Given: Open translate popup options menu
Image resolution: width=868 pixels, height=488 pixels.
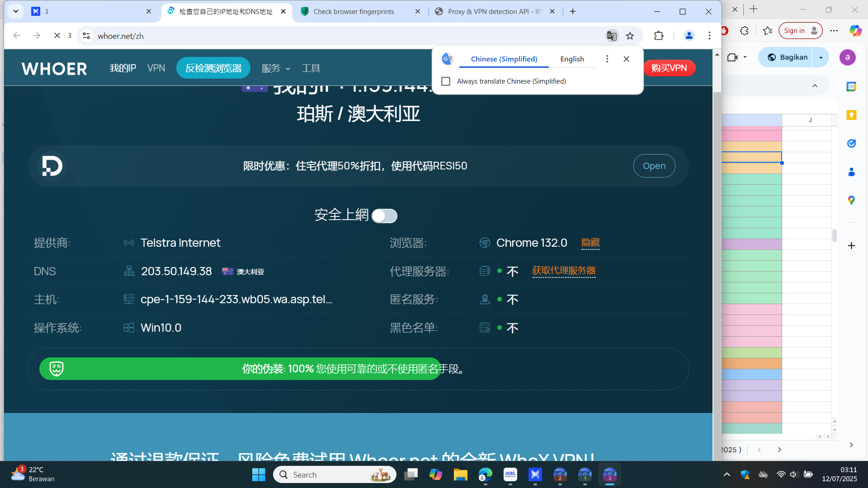Looking at the screenshot, I should point(607,59).
